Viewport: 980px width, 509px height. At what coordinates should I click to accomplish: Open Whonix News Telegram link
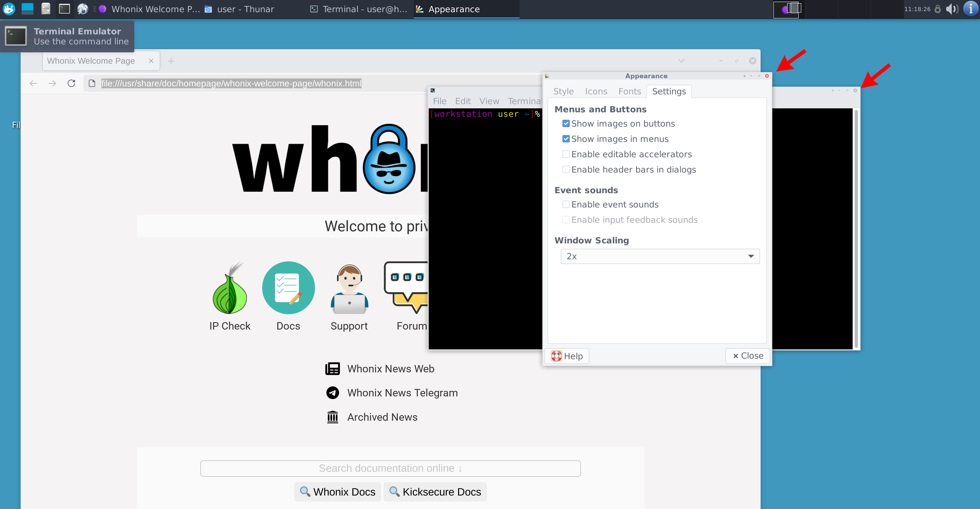(x=402, y=393)
